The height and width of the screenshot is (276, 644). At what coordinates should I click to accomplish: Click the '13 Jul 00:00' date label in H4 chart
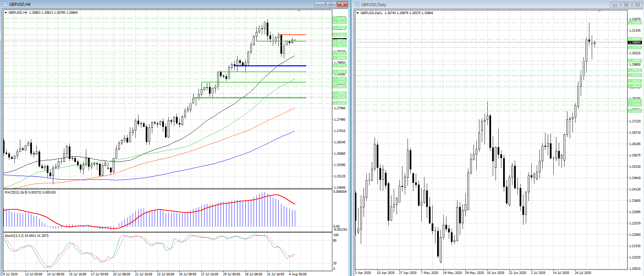(34, 274)
